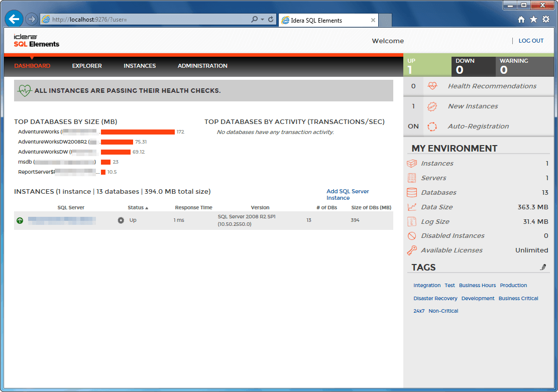Open a new blank browser tab
The width and height of the screenshot is (558, 392).
[x=385, y=20]
